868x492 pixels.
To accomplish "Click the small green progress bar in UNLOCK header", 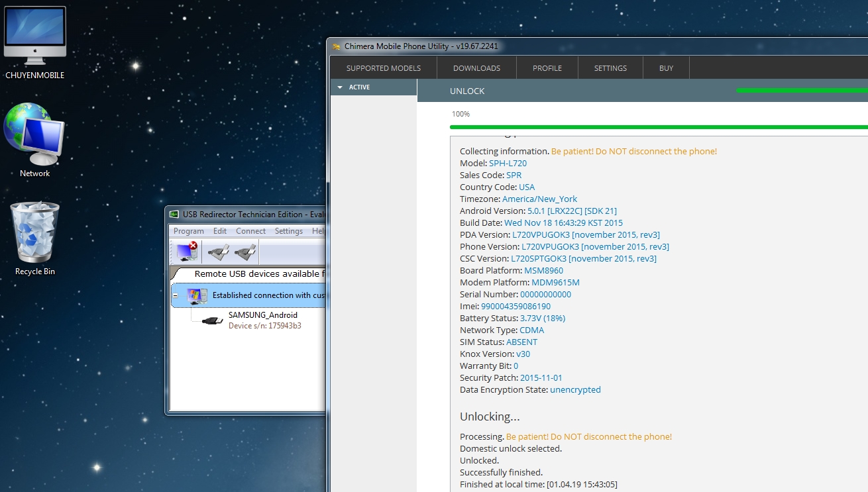I will (x=802, y=90).
